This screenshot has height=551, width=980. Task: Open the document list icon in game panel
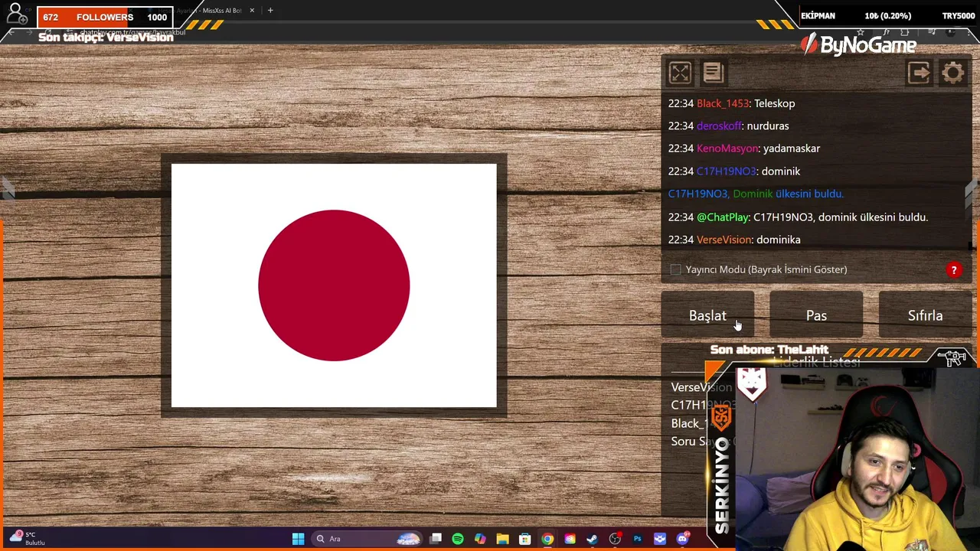pyautogui.click(x=713, y=73)
